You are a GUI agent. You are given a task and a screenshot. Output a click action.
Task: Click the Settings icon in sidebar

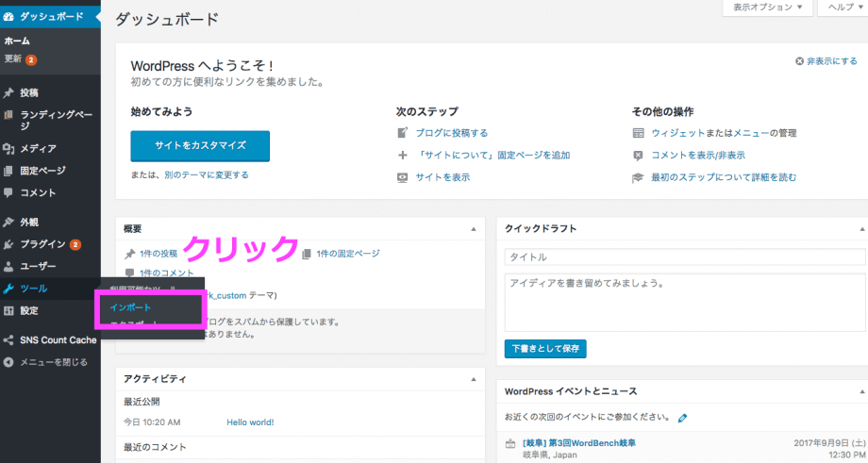click(x=8, y=310)
